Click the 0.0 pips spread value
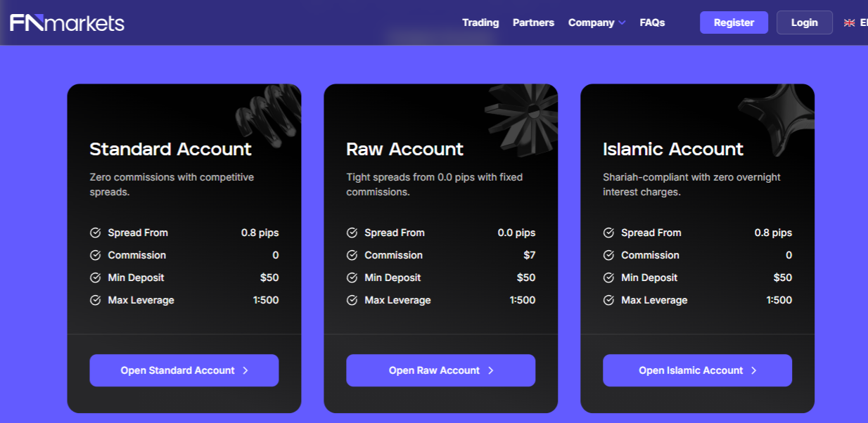The height and width of the screenshot is (423, 868). click(x=516, y=233)
